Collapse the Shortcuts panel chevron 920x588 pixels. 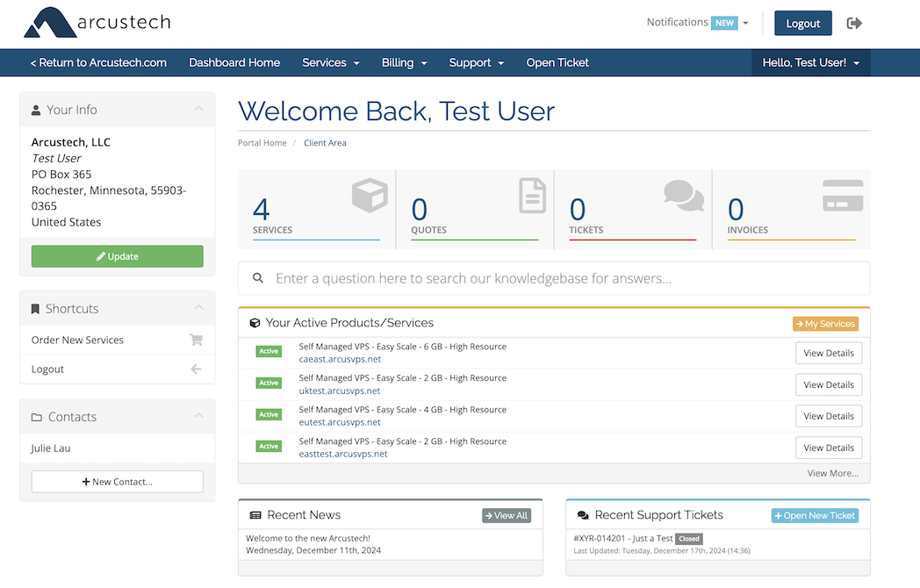(x=199, y=307)
